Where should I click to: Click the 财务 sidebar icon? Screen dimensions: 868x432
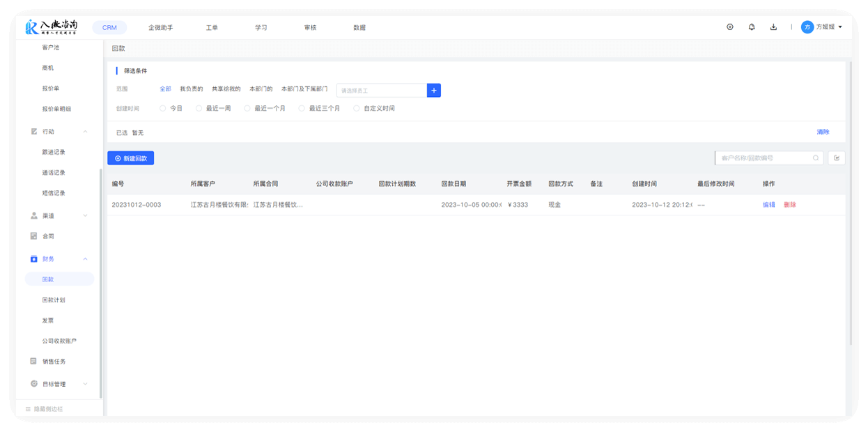coord(34,259)
